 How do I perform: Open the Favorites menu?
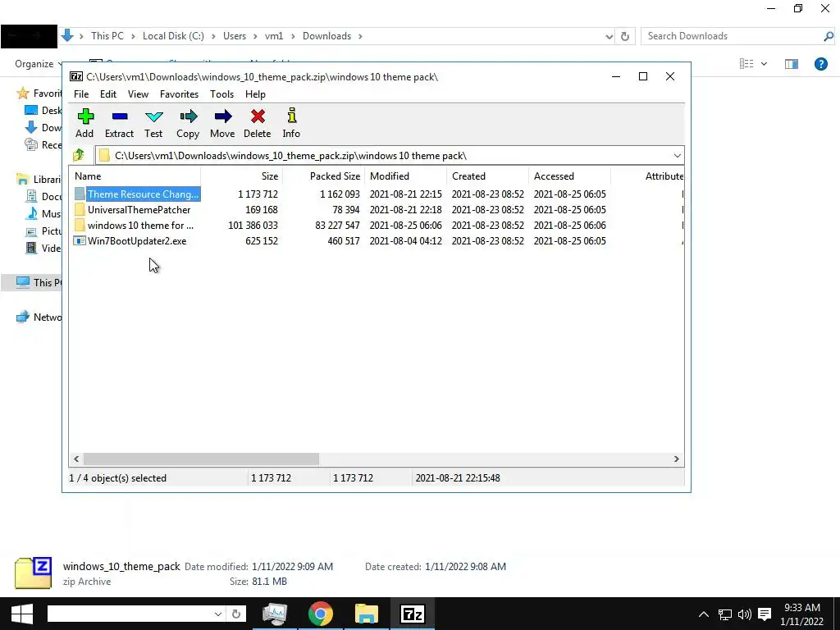tap(179, 94)
